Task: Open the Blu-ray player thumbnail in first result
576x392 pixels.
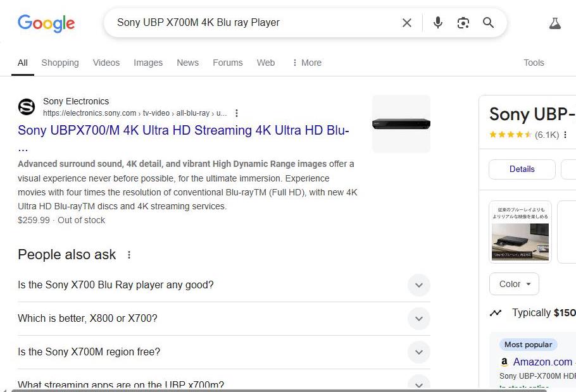Action: click(401, 124)
